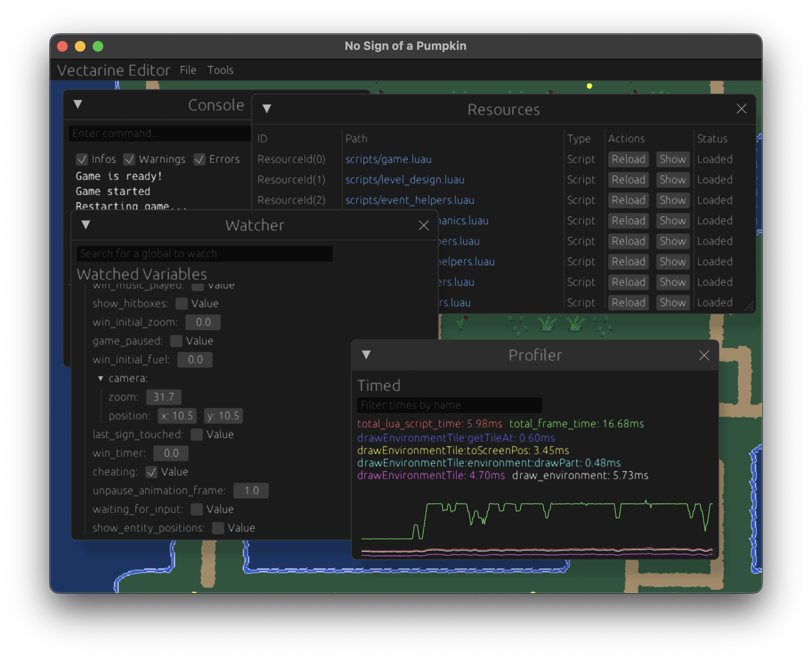Click the Path column header in Resources
The width and height of the screenshot is (812, 659).
(x=356, y=139)
